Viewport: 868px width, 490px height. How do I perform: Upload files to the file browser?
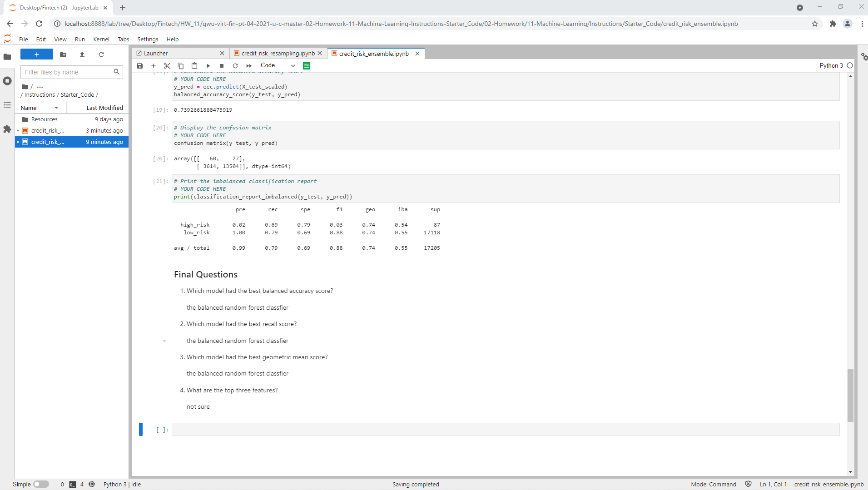82,54
